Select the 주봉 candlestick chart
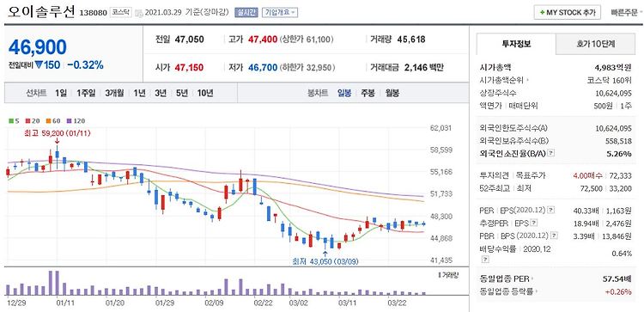 pos(368,93)
